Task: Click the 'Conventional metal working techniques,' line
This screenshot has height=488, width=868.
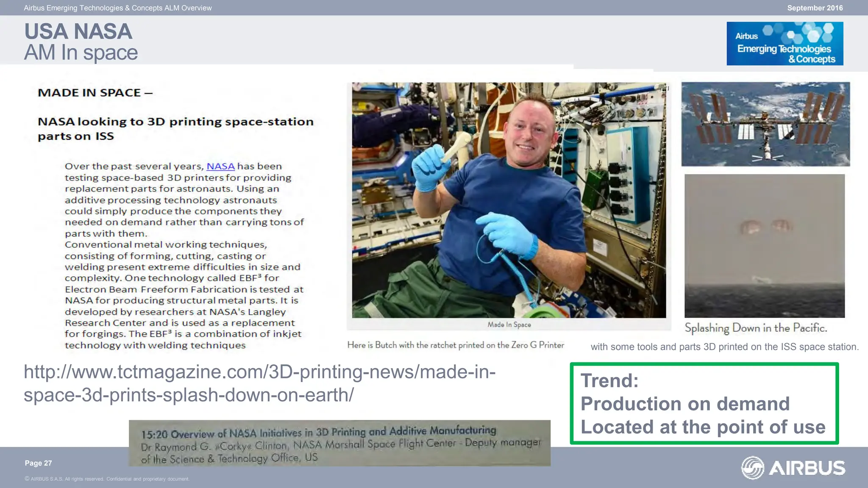Action: click(x=166, y=244)
